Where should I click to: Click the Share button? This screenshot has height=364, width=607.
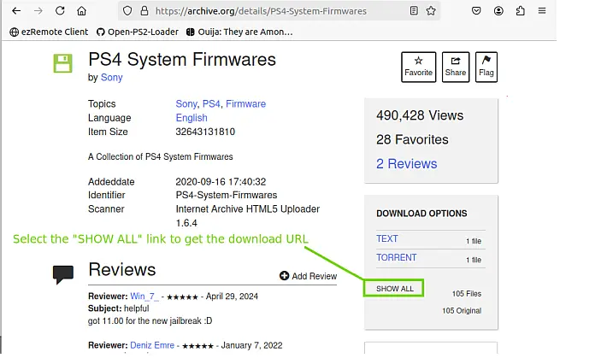pyautogui.click(x=456, y=67)
